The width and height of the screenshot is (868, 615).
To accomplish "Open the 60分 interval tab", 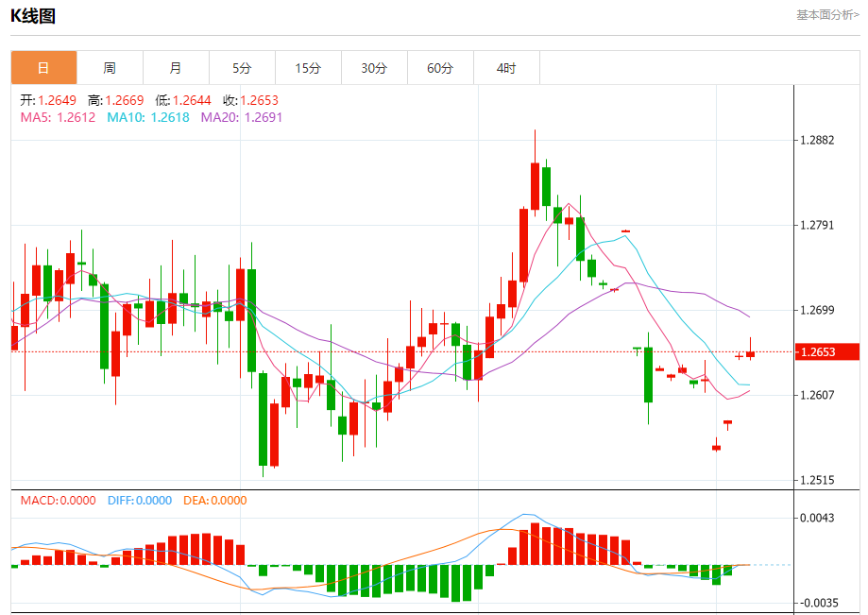I will 441,67.
